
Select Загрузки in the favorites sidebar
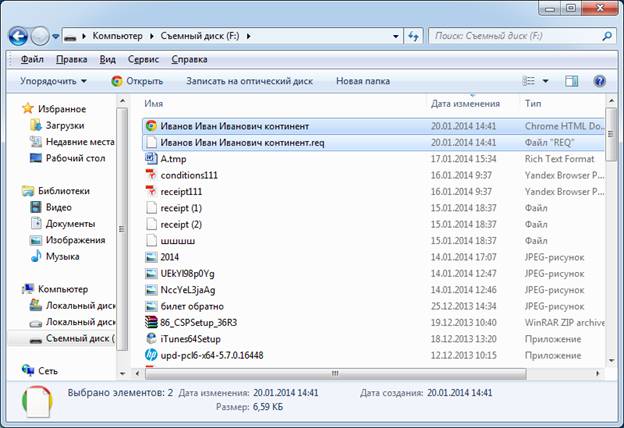click(x=65, y=125)
